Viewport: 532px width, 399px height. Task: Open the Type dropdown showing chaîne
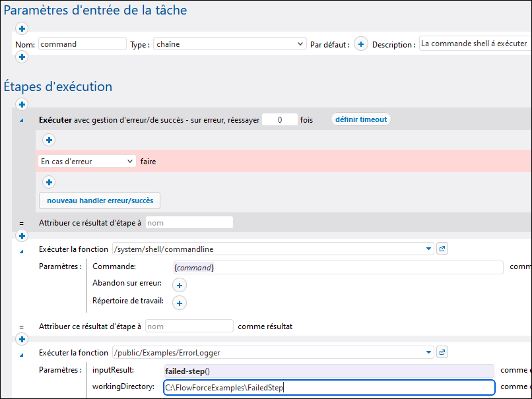coord(229,44)
